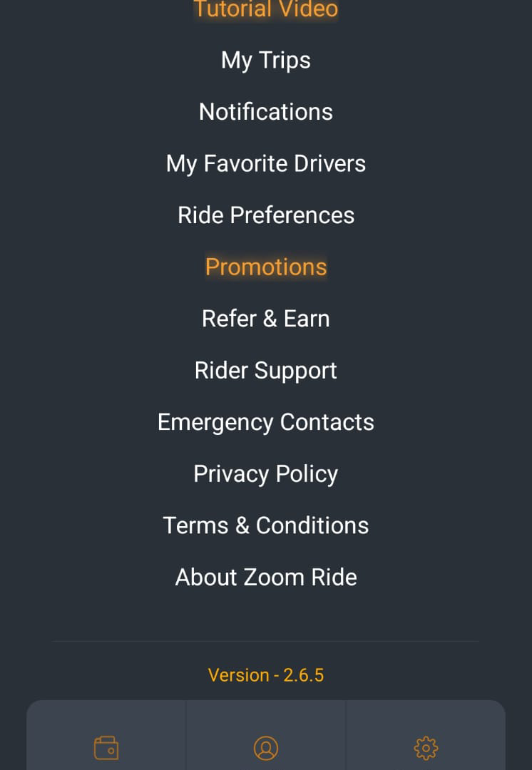Open the wallet icon in bottom bar

pos(106,747)
